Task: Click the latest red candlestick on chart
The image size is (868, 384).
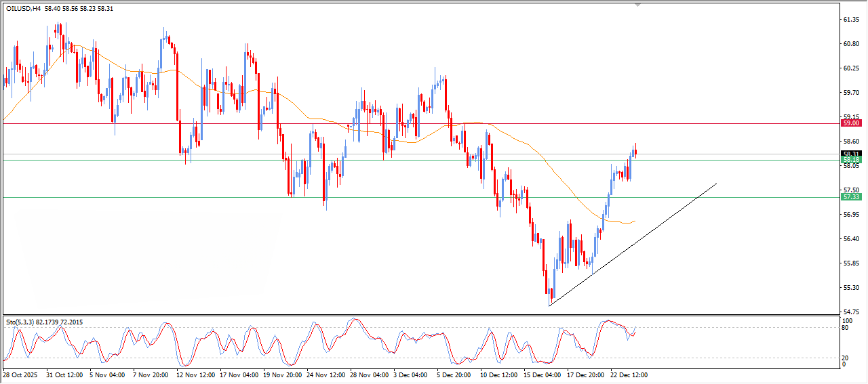Action: coord(635,152)
